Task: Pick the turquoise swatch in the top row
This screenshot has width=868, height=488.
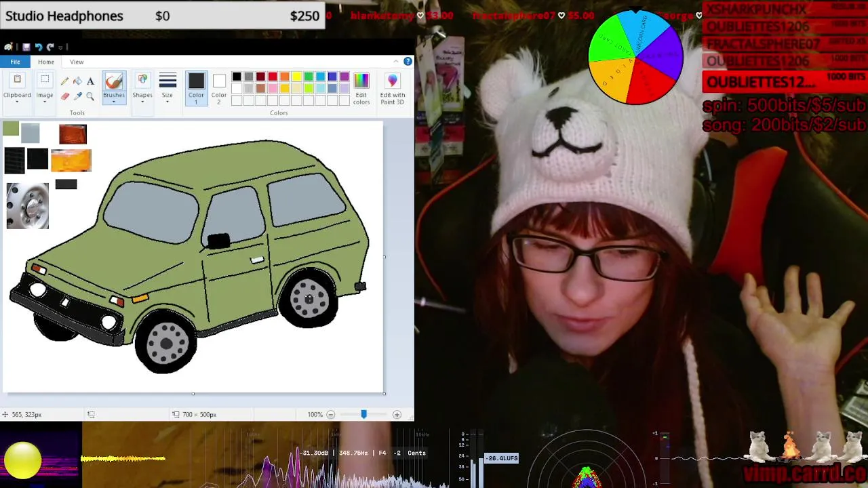Action: pos(320,77)
